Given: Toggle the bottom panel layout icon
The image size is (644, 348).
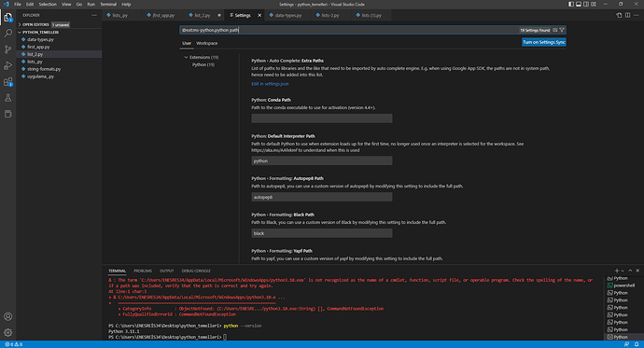Looking at the screenshot, I should [x=579, y=4].
